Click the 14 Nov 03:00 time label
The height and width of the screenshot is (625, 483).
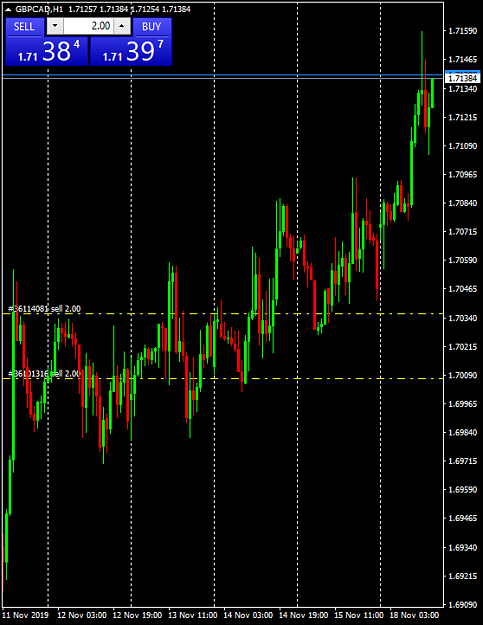point(248,615)
